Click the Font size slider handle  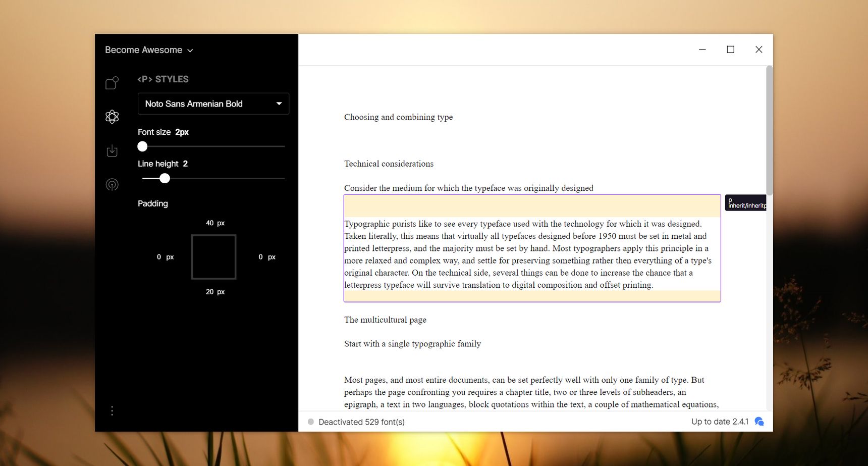coord(142,146)
